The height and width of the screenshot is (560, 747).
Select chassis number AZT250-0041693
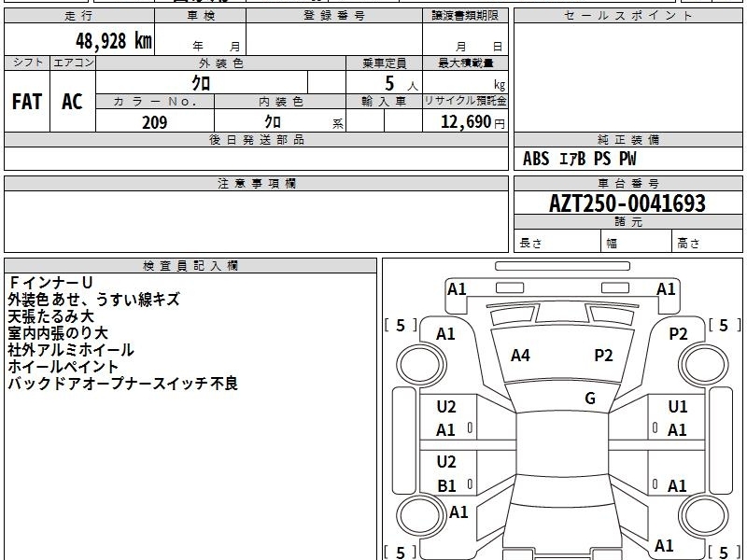point(627,203)
